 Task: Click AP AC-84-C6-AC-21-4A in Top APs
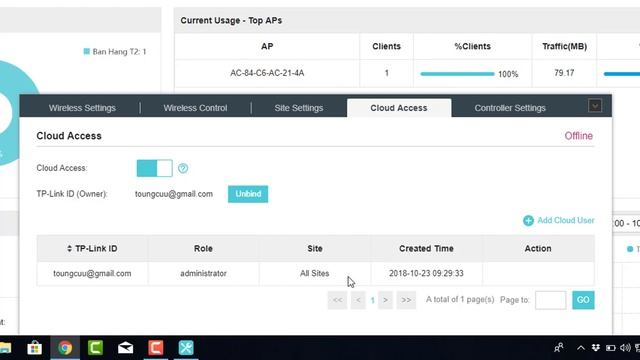click(x=267, y=73)
